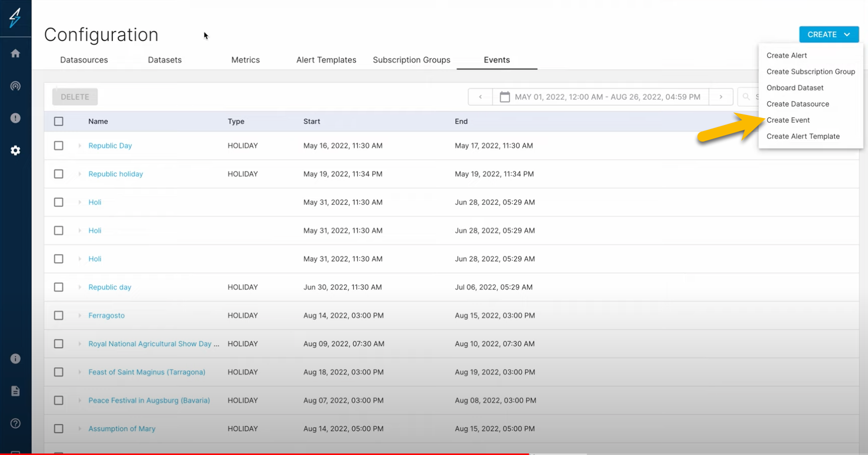
Task: Switch to the Datasets tab
Action: [165, 60]
